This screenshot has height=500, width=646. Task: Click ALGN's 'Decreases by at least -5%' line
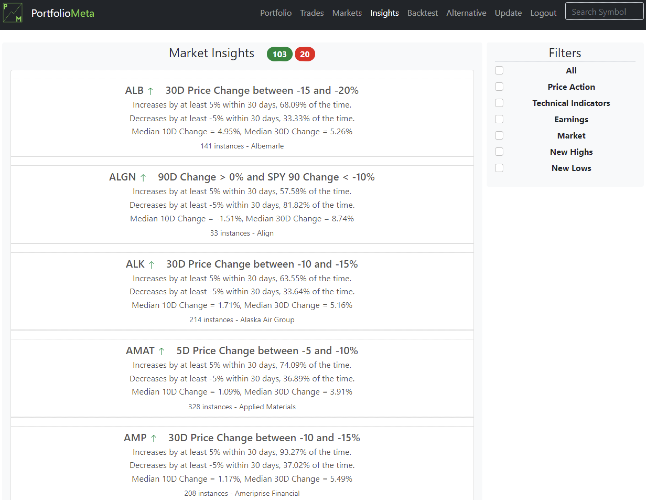coord(242,205)
